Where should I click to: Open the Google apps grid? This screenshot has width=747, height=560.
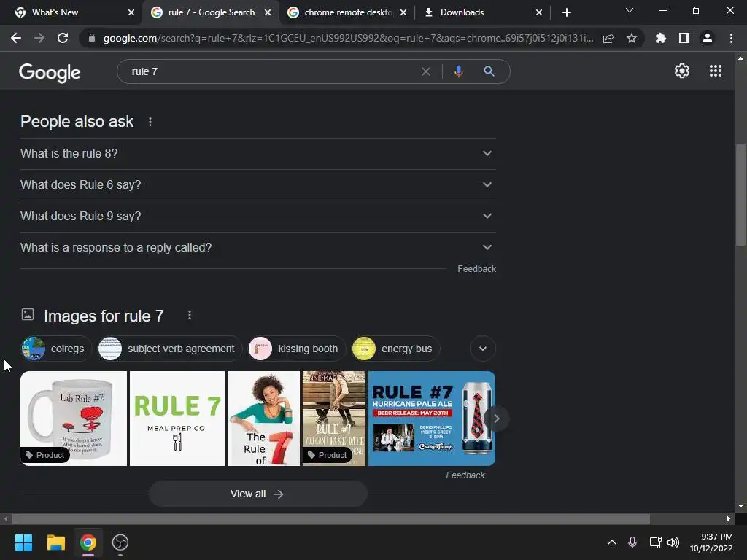click(x=716, y=71)
